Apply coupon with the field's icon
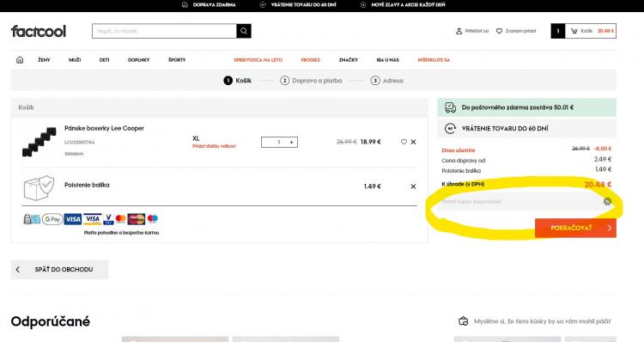 pos(607,201)
